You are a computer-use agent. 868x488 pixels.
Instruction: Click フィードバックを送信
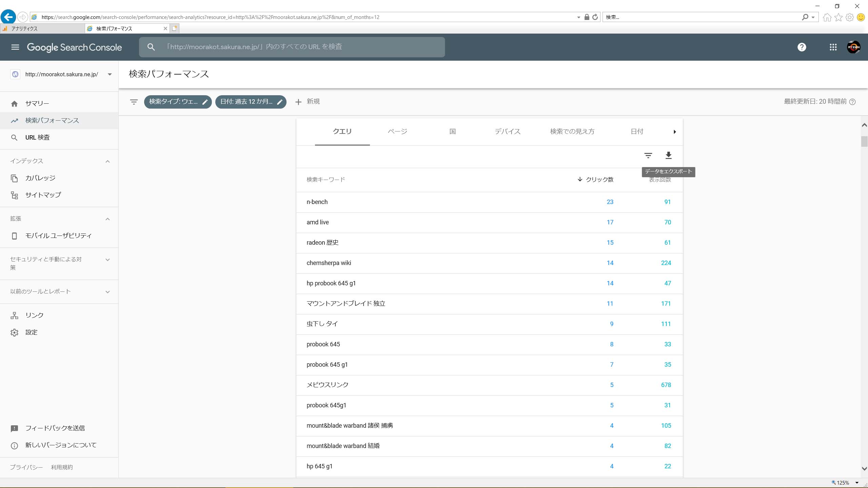pyautogui.click(x=59, y=428)
